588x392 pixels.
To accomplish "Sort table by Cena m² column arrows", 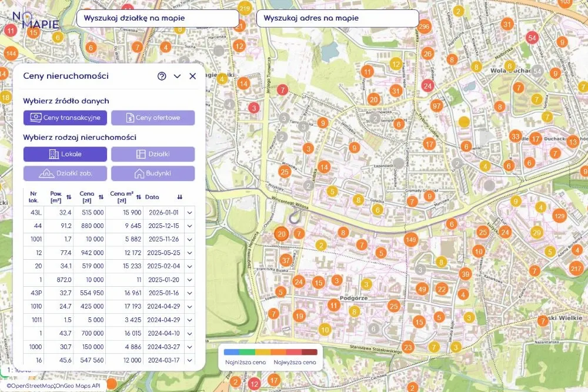I will (139, 197).
